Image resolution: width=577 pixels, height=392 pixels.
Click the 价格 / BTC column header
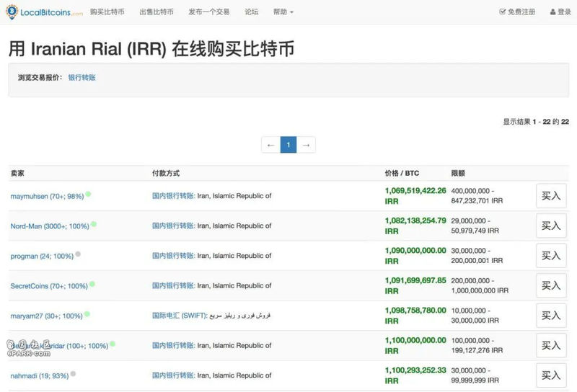click(402, 173)
